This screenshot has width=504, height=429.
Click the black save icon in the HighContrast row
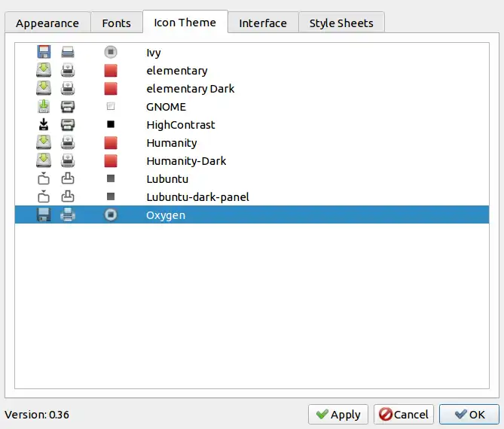pos(44,124)
